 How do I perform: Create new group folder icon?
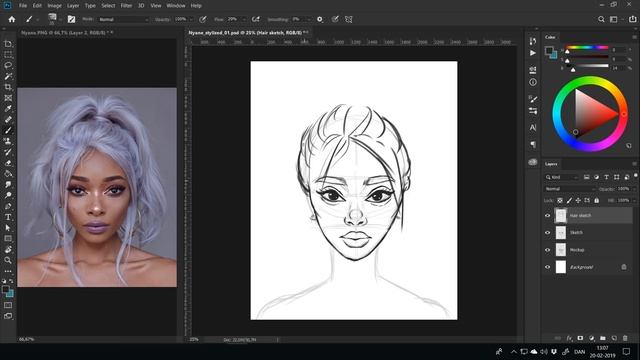tap(602, 338)
